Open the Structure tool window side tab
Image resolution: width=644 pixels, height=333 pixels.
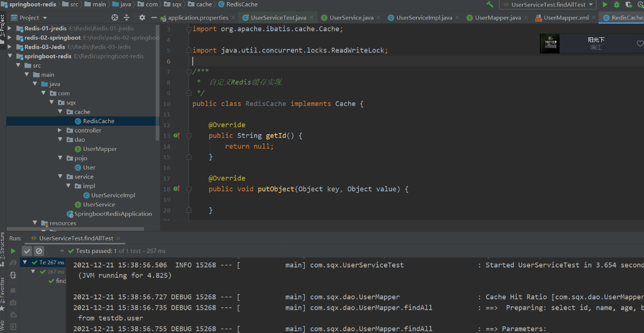pyautogui.click(x=3, y=248)
